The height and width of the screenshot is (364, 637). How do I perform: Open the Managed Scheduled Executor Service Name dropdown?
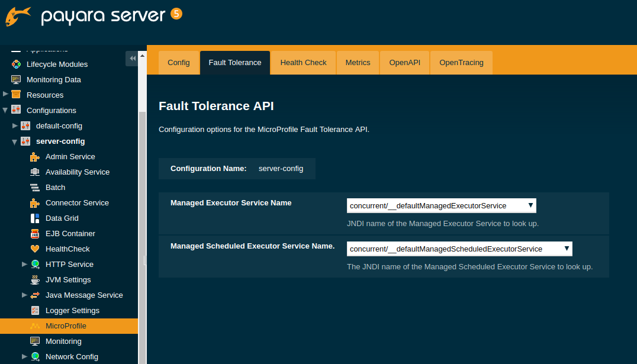click(x=459, y=249)
